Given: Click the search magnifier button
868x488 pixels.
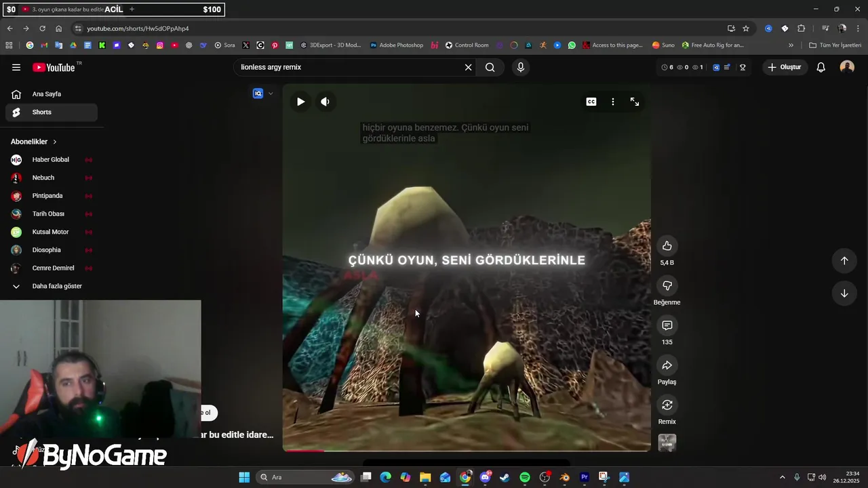Looking at the screenshot, I should click(x=490, y=67).
